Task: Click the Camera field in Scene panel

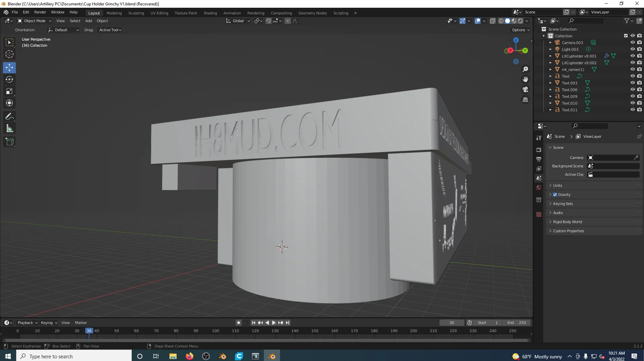Action: pos(613,158)
